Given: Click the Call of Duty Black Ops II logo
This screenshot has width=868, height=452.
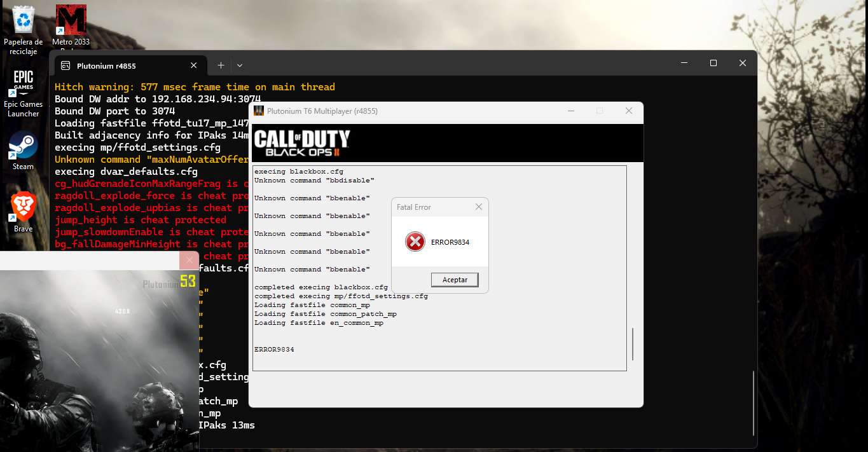Looking at the screenshot, I should pos(302,143).
